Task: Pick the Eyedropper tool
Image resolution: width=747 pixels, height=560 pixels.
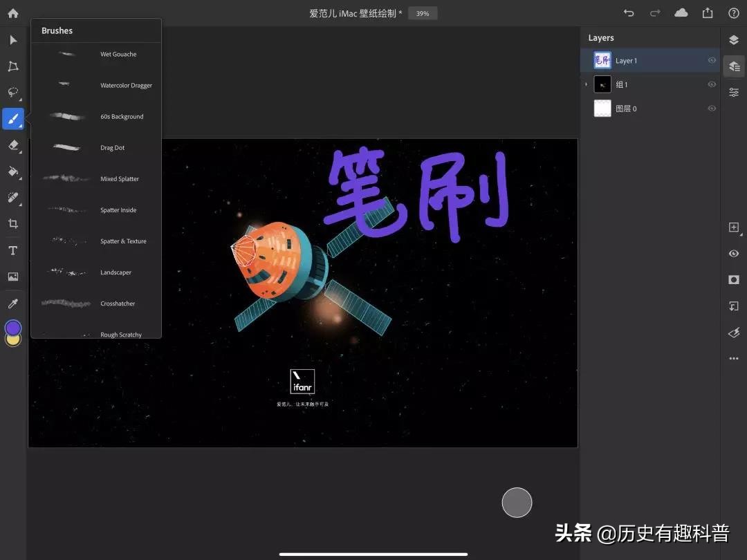Action: click(12, 303)
